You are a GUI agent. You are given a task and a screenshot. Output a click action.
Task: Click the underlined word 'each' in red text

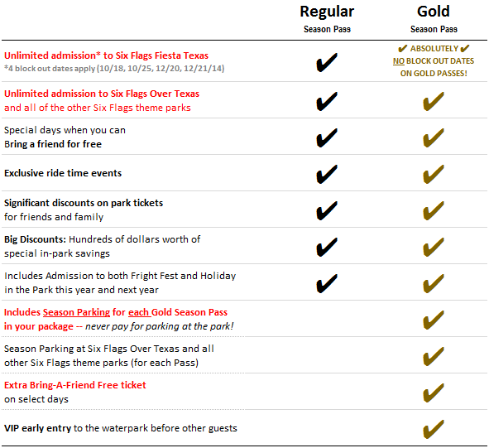pyautogui.click(x=138, y=312)
